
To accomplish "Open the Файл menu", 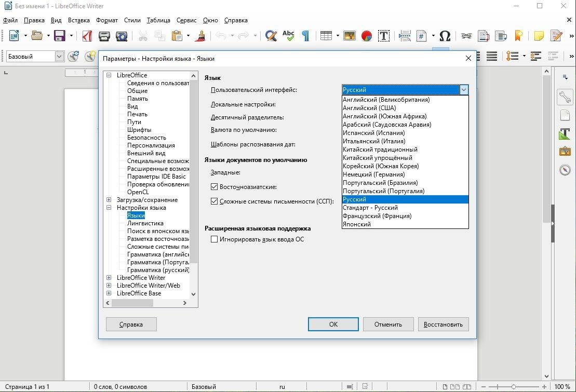I will pyautogui.click(x=10, y=20).
